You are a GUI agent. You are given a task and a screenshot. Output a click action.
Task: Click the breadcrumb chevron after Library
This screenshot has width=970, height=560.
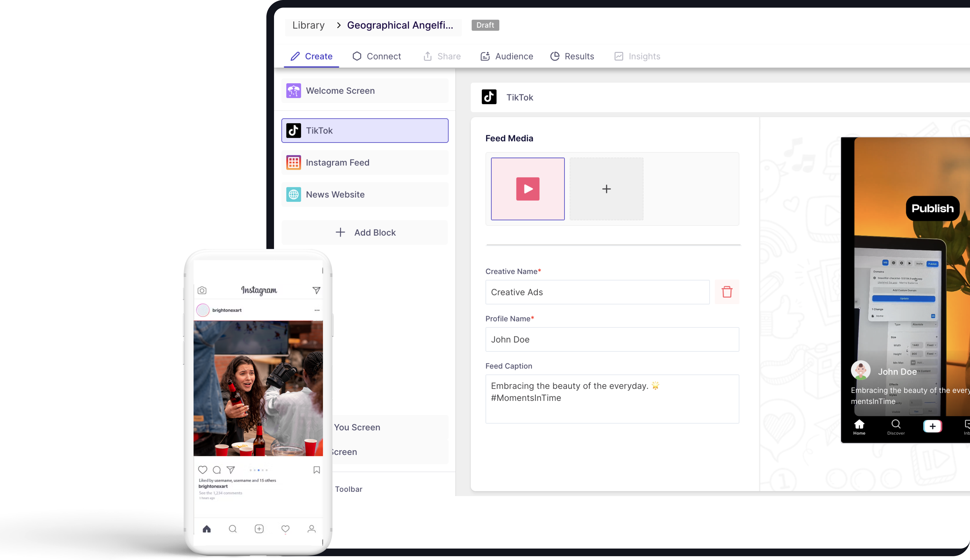point(339,25)
